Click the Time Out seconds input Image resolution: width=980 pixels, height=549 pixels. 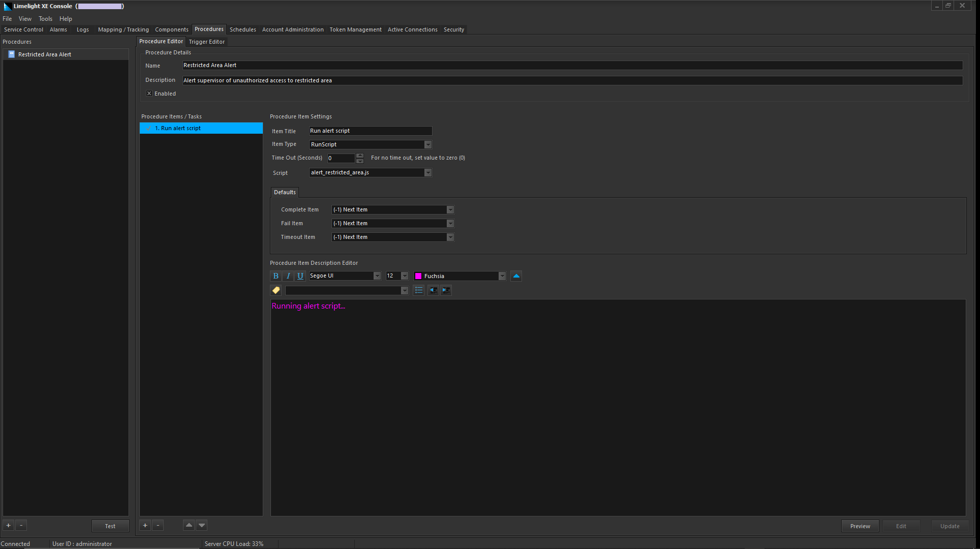(x=341, y=158)
